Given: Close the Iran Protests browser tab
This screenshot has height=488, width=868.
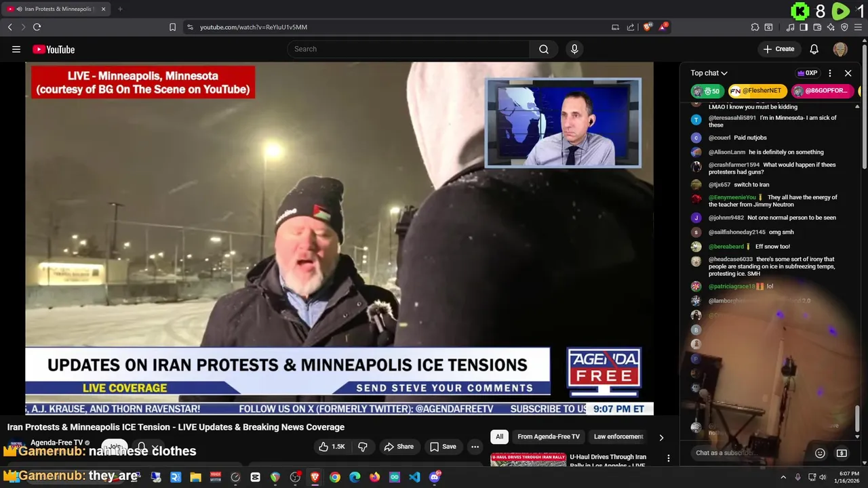Looking at the screenshot, I should coord(103,9).
